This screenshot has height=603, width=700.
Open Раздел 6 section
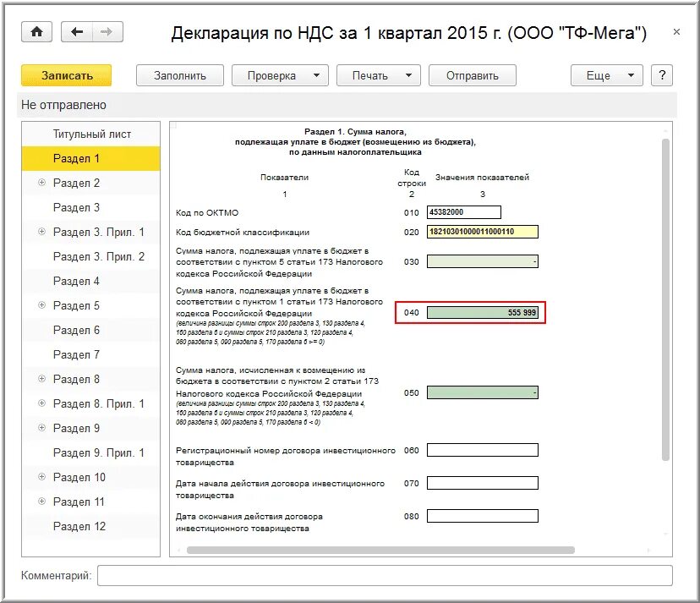(x=91, y=331)
